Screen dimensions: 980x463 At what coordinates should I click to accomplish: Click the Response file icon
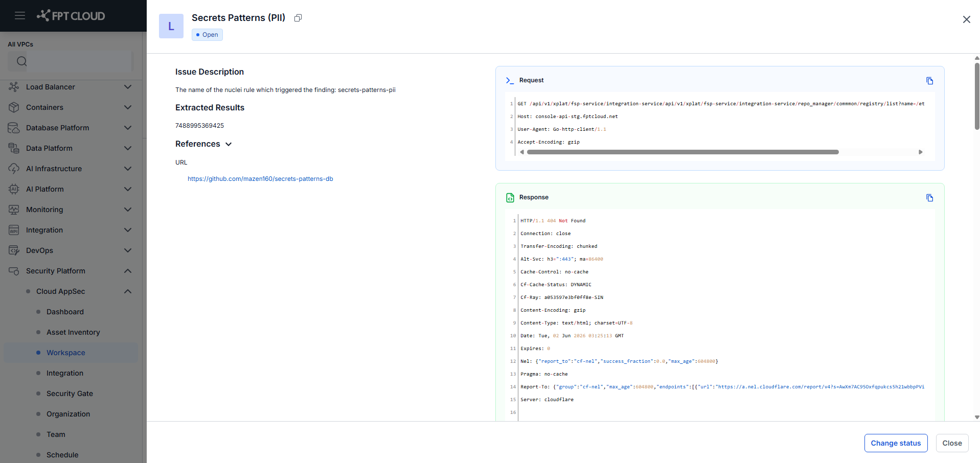pyautogui.click(x=510, y=198)
